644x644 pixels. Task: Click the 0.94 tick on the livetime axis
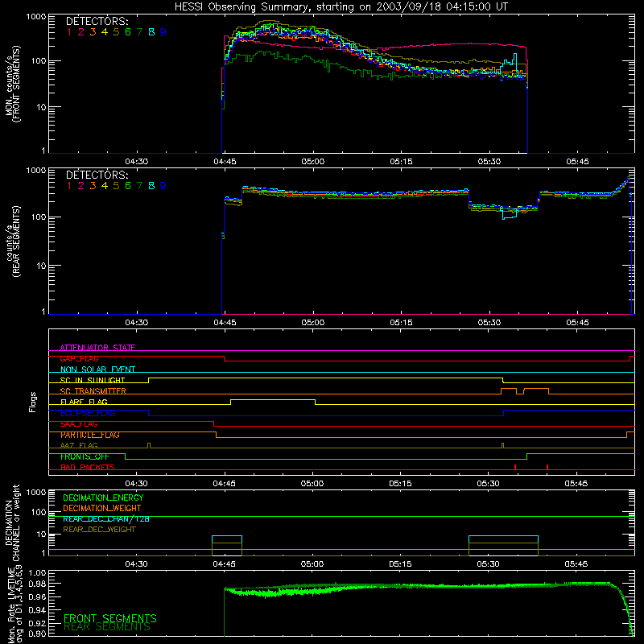37,610
